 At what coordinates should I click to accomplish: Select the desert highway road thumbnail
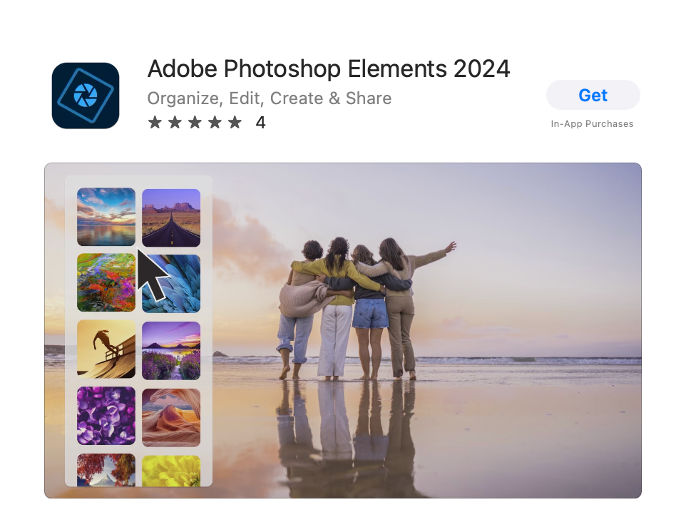point(171,218)
